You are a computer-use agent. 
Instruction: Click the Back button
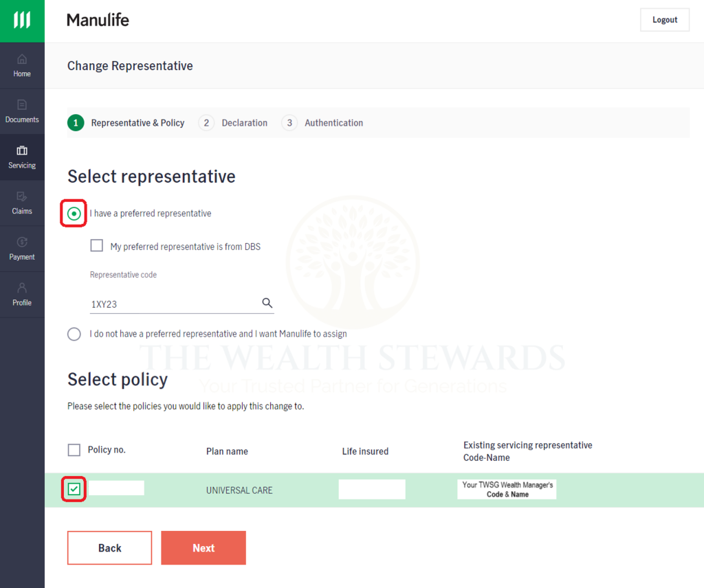[x=109, y=547]
